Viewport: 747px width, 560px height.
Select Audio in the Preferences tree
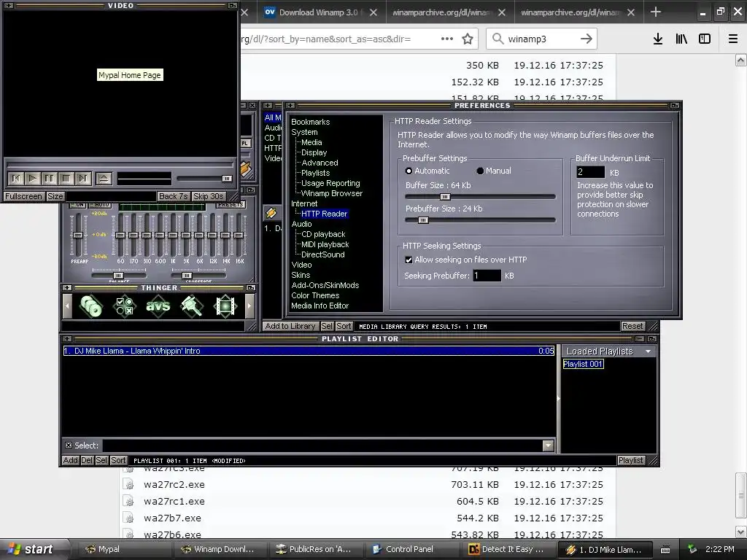[301, 225]
